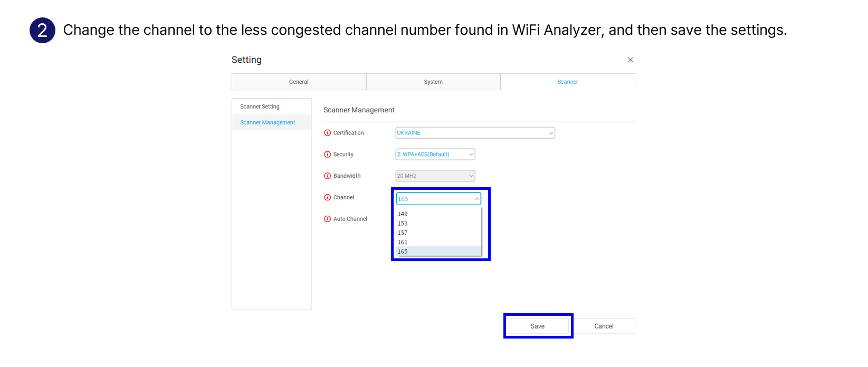
Task: Expand the Security WPA+AES dropdown
Action: pos(435,154)
